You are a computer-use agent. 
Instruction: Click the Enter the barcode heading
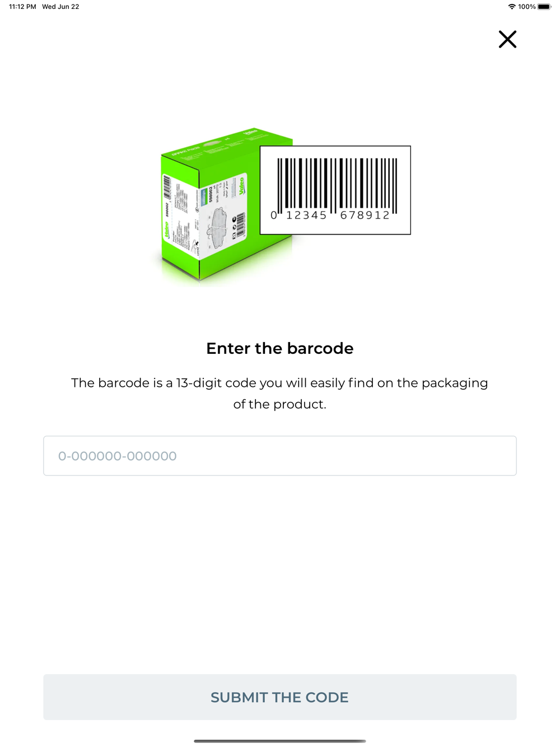(x=280, y=348)
